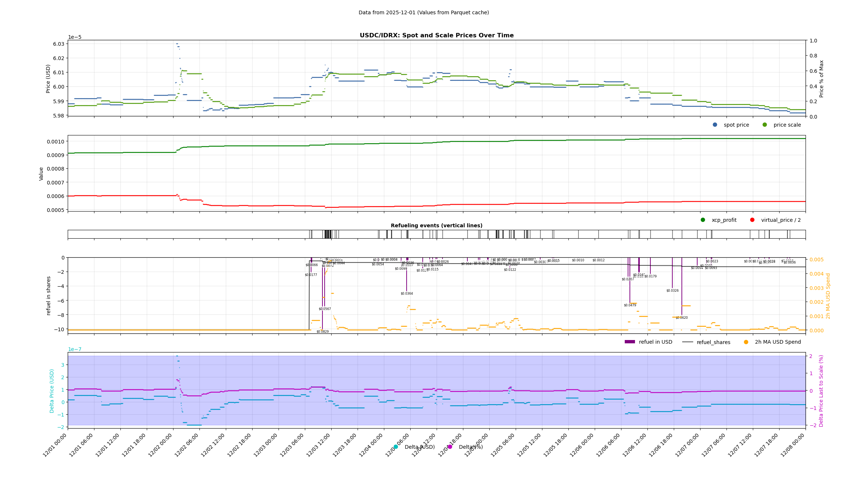The image size is (848, 504).
Task: Click the green xcp_profit legend dot
Action: tap(703, 220)
